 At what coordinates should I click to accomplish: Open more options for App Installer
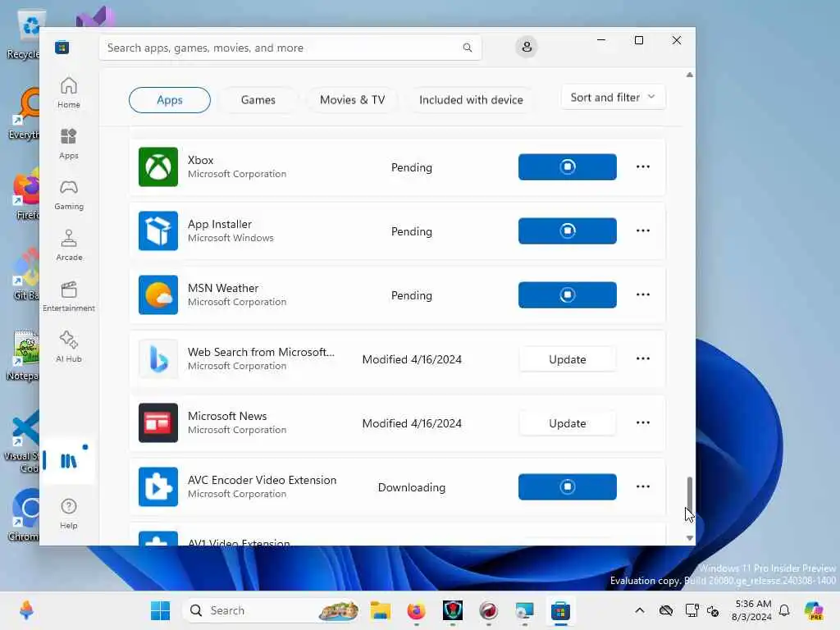[643, 231]
